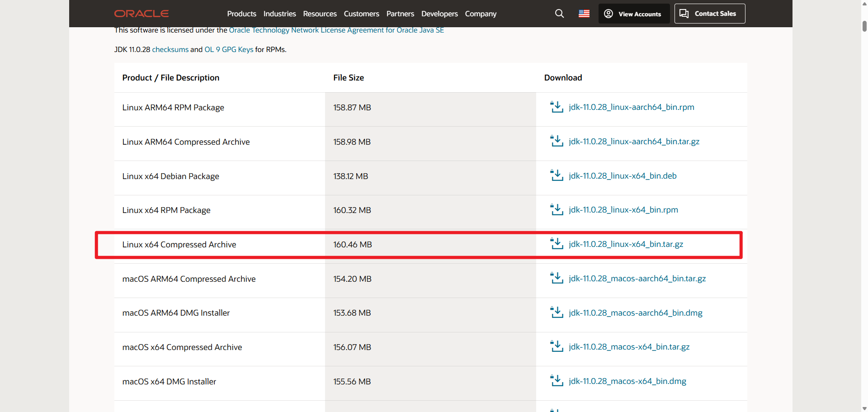Click the 'Product / File Description' column header
868x412 pixels.
pos(171,78)
